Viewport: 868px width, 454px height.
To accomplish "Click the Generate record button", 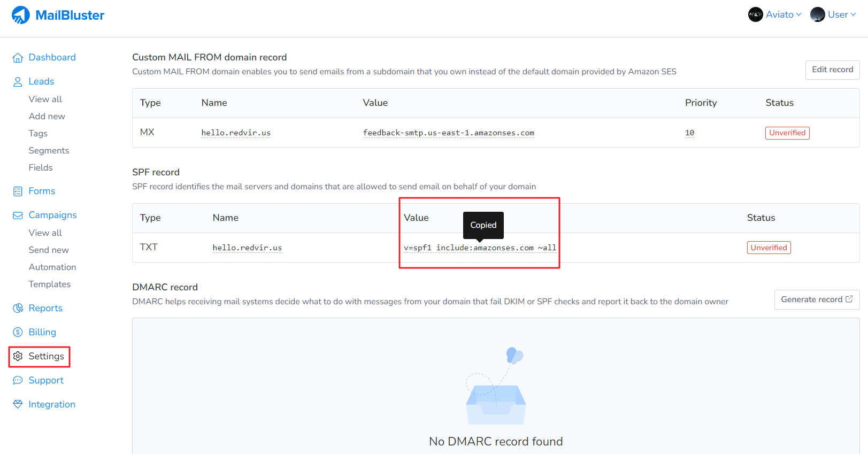I will (x=816, y=300).
